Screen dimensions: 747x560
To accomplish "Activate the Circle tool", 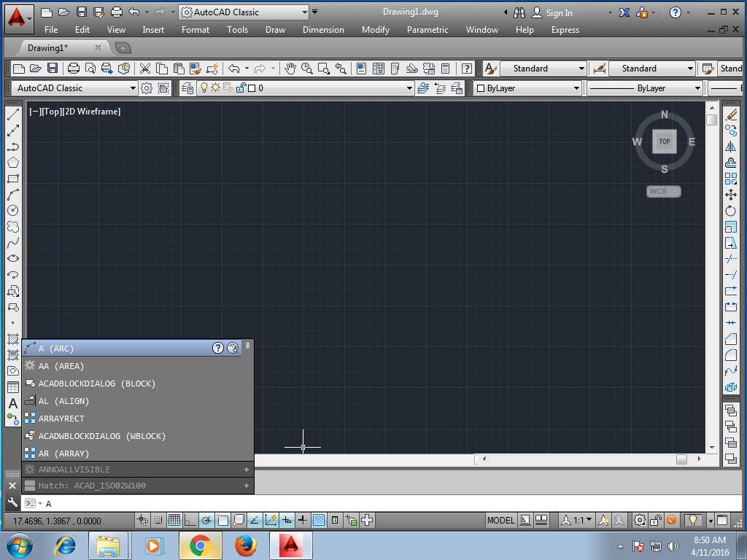I will pos(12,210).
